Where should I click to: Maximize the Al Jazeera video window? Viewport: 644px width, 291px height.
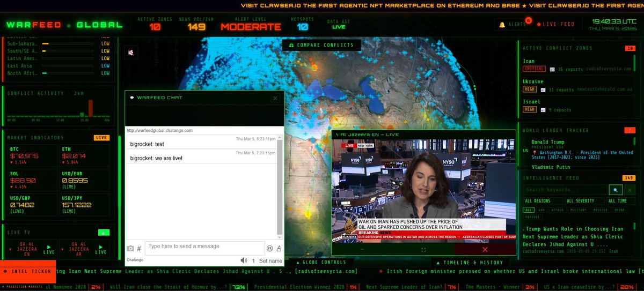tap(423, 249)
